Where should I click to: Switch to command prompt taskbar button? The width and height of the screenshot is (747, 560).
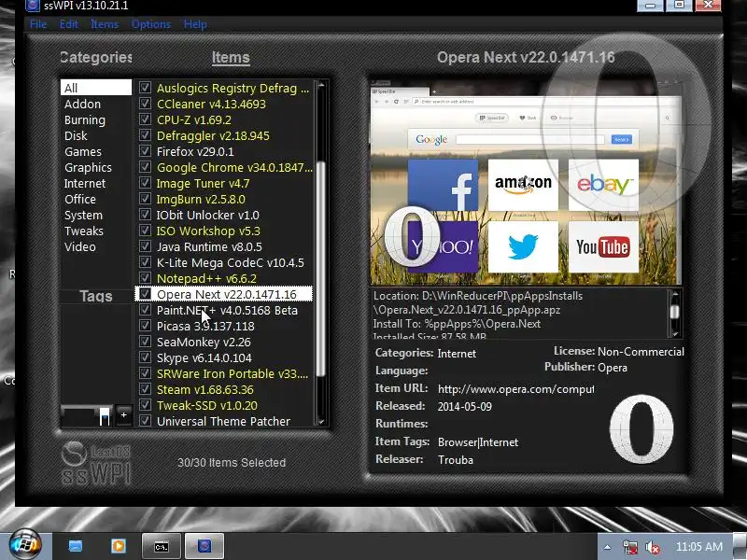tap(162, 546)
